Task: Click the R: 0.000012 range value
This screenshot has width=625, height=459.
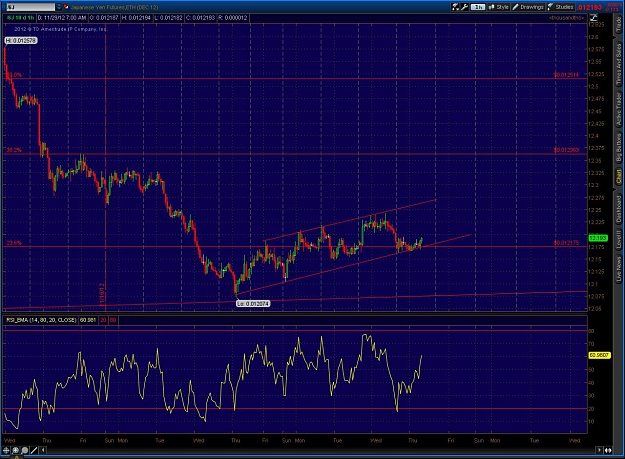Action: tap(233, 18)
